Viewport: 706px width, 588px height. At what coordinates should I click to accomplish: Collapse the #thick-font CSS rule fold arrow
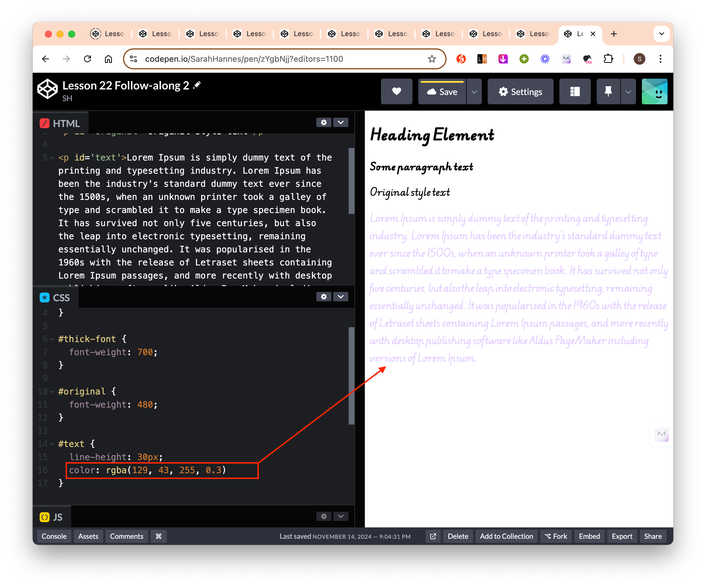point(52,339)
